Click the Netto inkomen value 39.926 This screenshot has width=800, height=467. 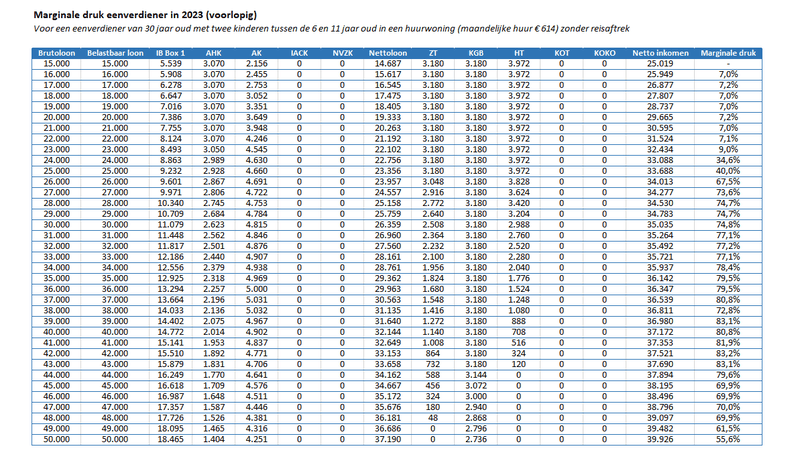point(660,439)
